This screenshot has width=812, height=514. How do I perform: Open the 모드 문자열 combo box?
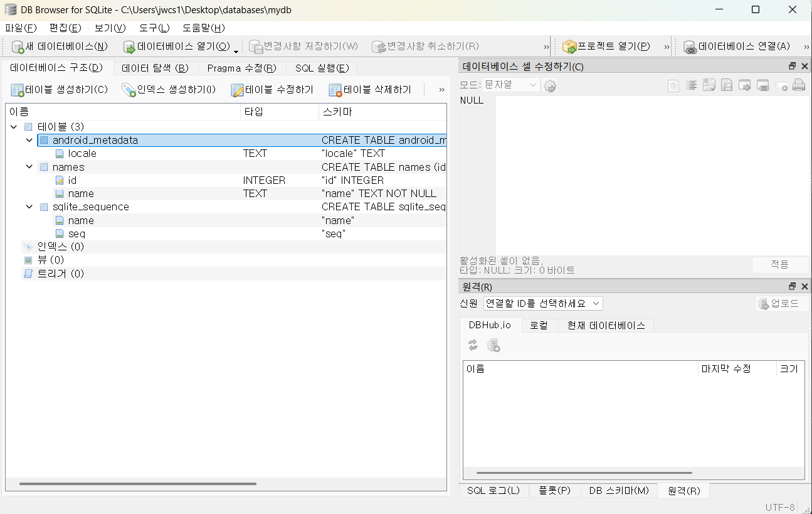pos(510,85)
